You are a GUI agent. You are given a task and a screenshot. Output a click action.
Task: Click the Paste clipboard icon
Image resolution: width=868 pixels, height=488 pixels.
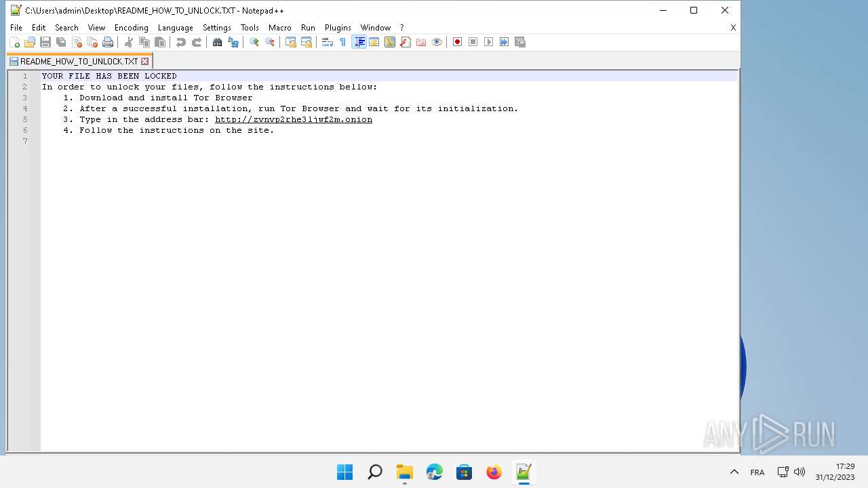[160, 42]
